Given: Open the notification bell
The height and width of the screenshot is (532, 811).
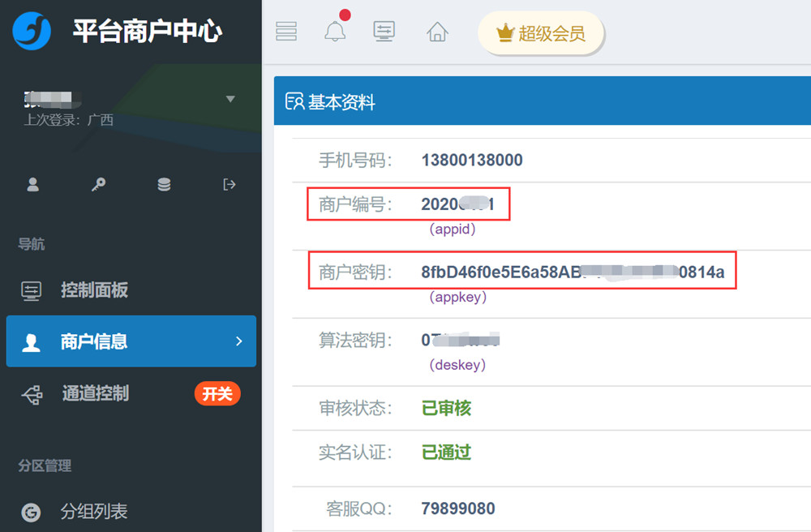Looking at the screenshot, I should click(335, 32).
